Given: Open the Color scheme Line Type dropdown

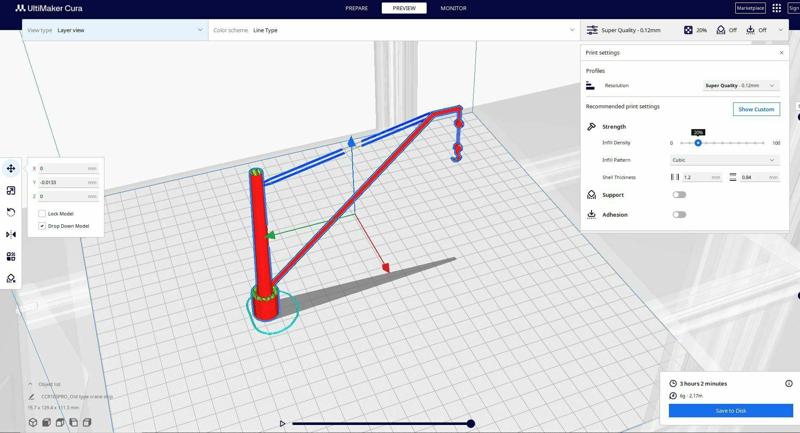Looking at the screenshot, I should point(394,30).
